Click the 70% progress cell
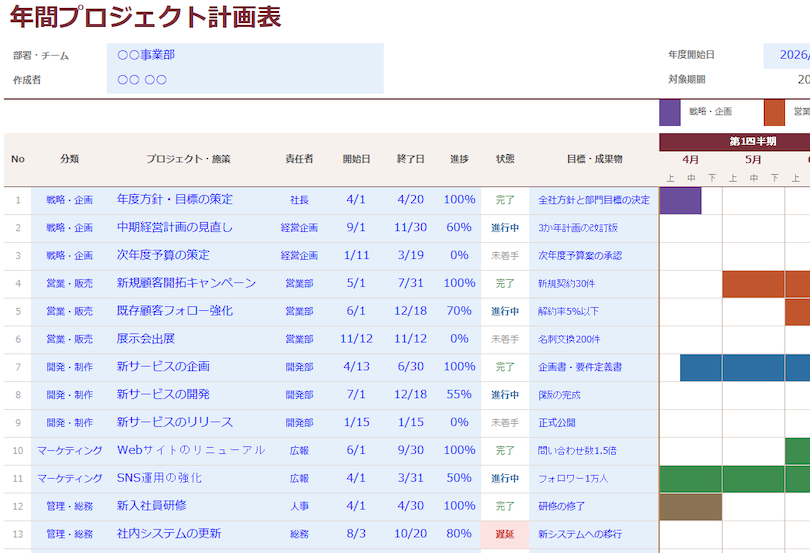The width and height of the screenshot is (810, 553). click(x=459, y=312)
